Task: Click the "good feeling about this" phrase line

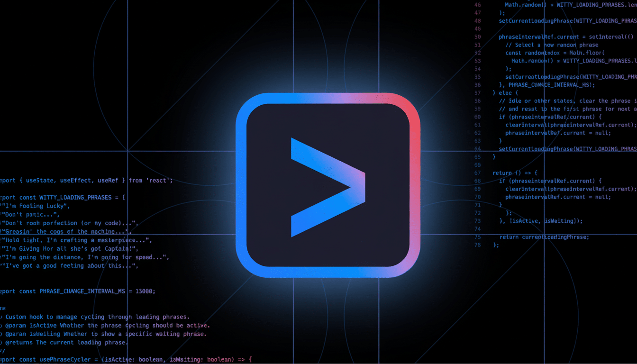Action: click(x=71, y=266)
